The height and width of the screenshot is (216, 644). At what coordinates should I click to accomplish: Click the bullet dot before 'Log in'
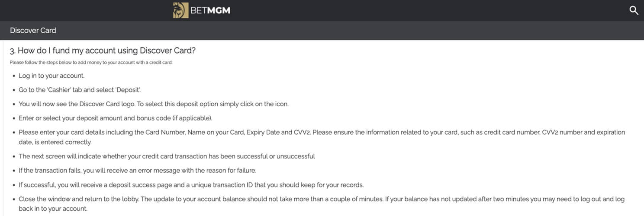[13, 76]
